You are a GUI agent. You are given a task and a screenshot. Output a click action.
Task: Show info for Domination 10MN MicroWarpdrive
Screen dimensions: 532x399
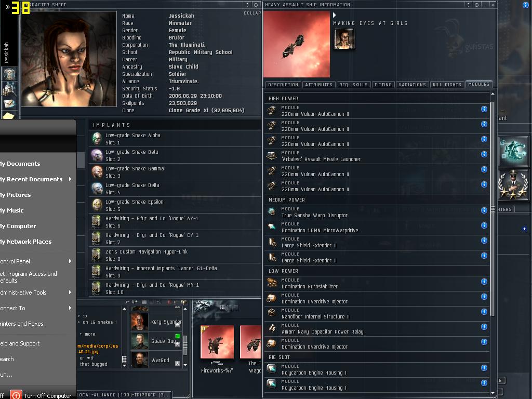pyautogui.click(x=484, y=225)
